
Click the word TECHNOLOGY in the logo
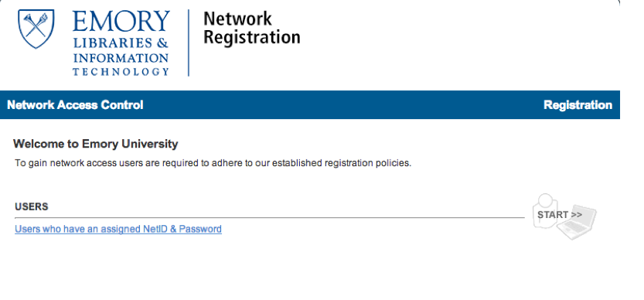[121, 72]
